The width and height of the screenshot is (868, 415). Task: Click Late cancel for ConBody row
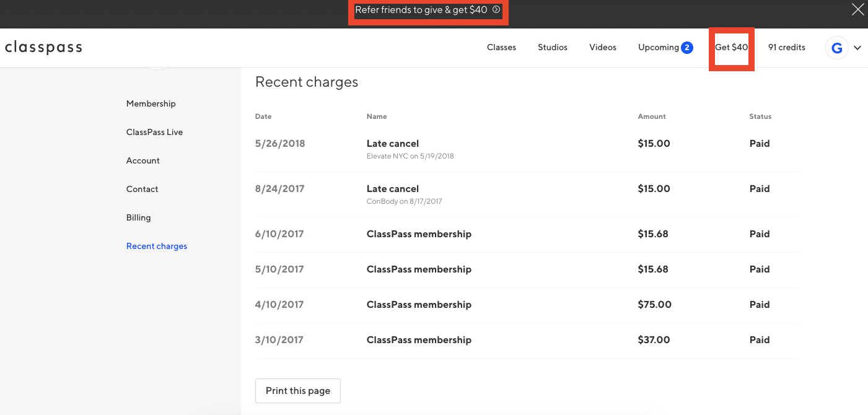point(393,189)
